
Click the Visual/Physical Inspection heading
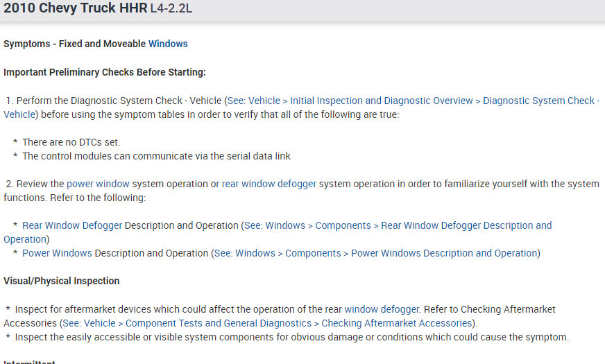coord(62,281)
